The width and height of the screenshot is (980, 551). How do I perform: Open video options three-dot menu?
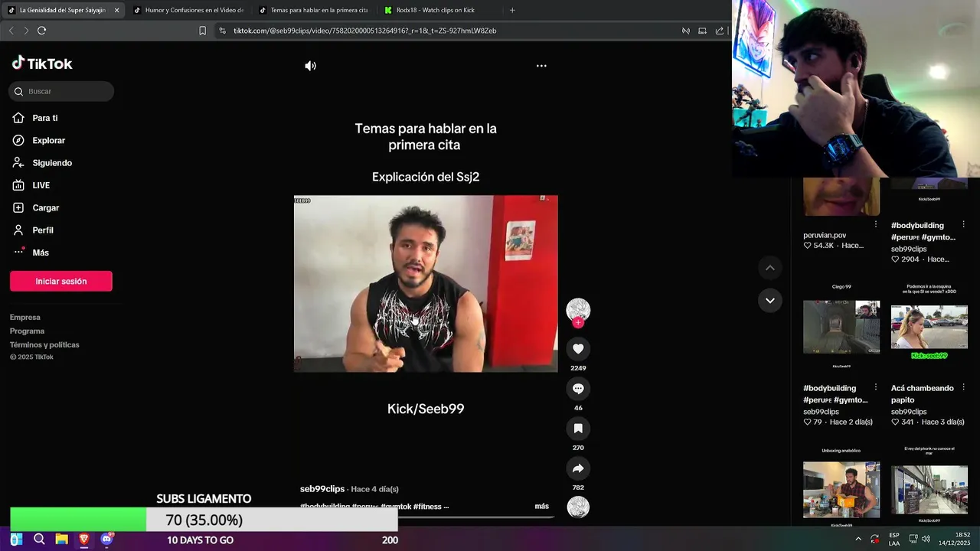pyautogui.click(x=541, y=66)
